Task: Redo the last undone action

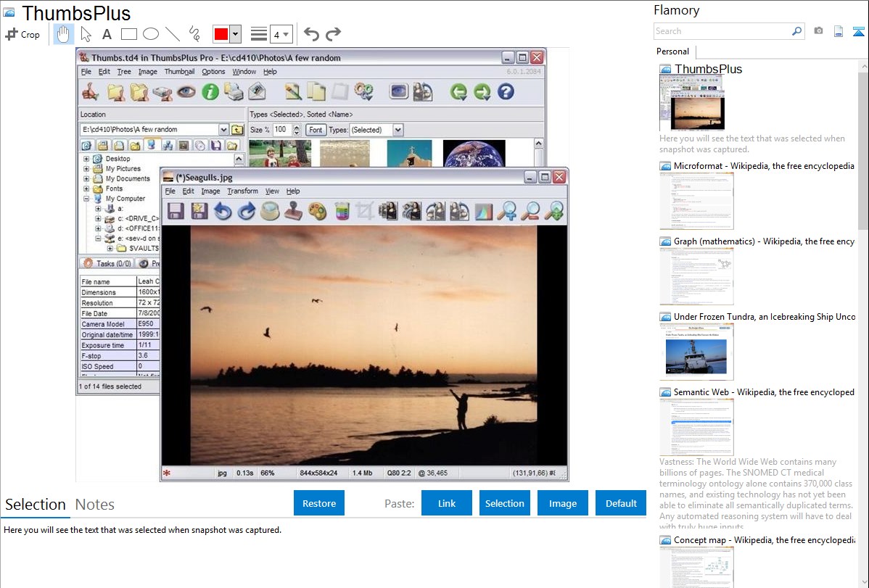Action: pyautogui.click(x=333, y=34)
